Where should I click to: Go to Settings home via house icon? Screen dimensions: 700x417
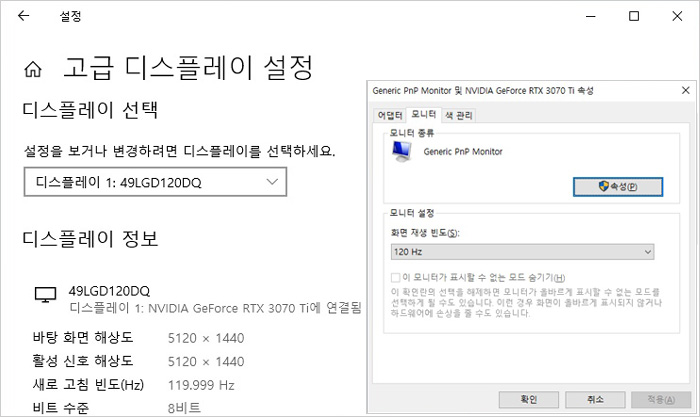(x=33, y=70)
